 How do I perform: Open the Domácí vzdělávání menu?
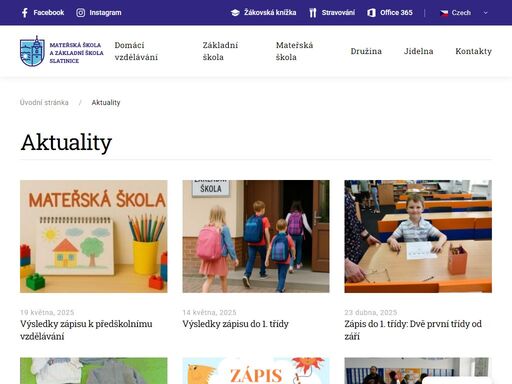(x=136, y=51)
